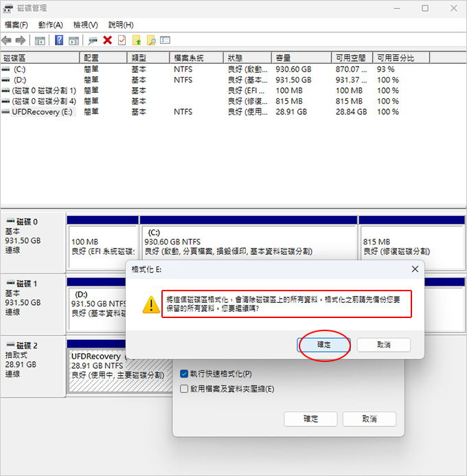Sort by the 配置 column header
This screenshot has height=476, width=467.
(103, 58)
